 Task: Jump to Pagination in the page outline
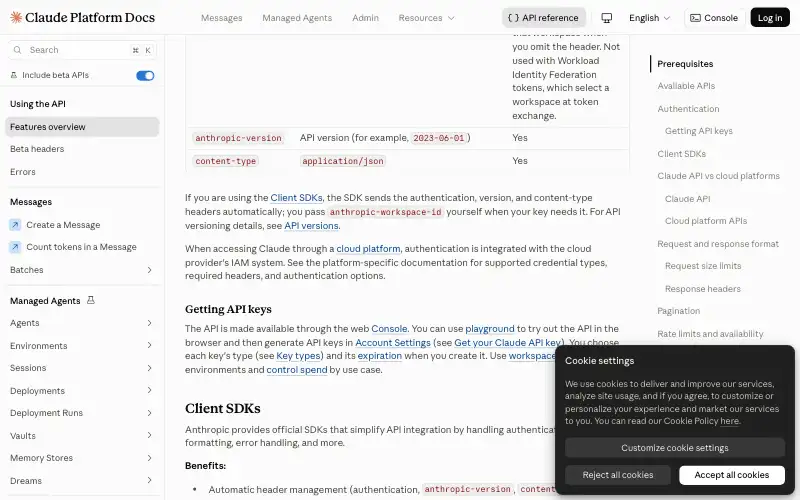pos(678,311)
